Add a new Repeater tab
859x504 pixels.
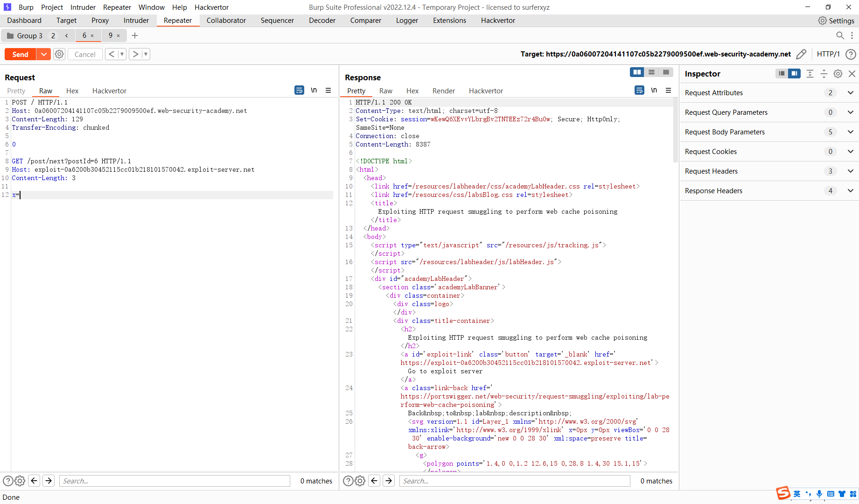tap(135, 35)
